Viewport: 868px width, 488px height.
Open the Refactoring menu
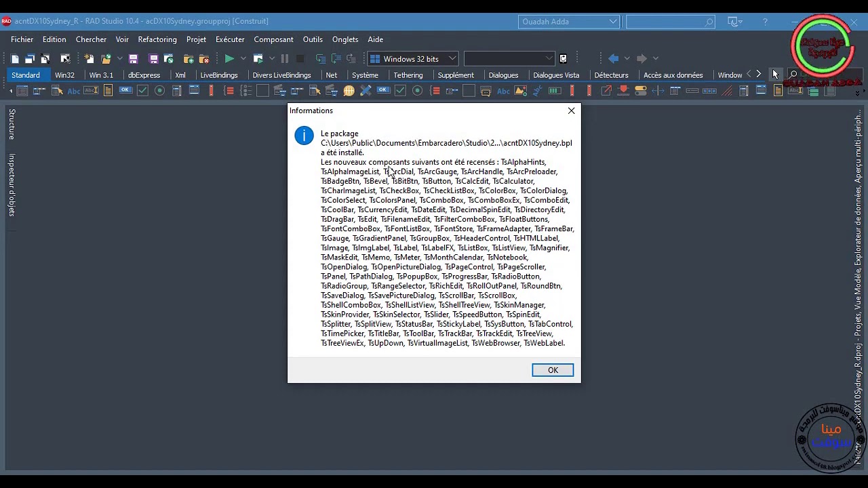[x=157, y=39]
